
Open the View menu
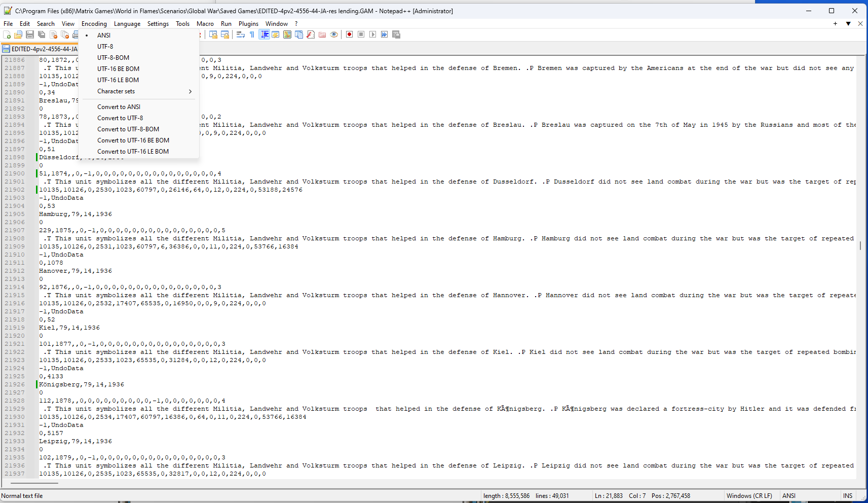68,24
